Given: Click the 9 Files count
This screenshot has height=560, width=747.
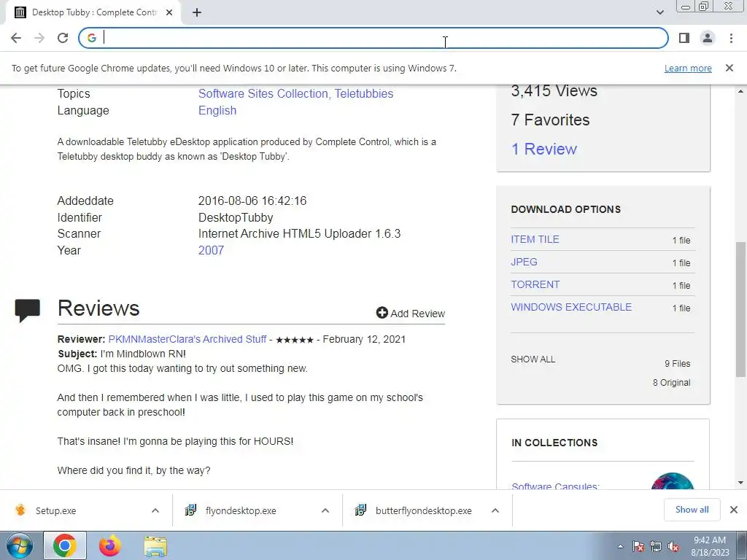Looking at the screenshot, I should (x=677, y=364).
